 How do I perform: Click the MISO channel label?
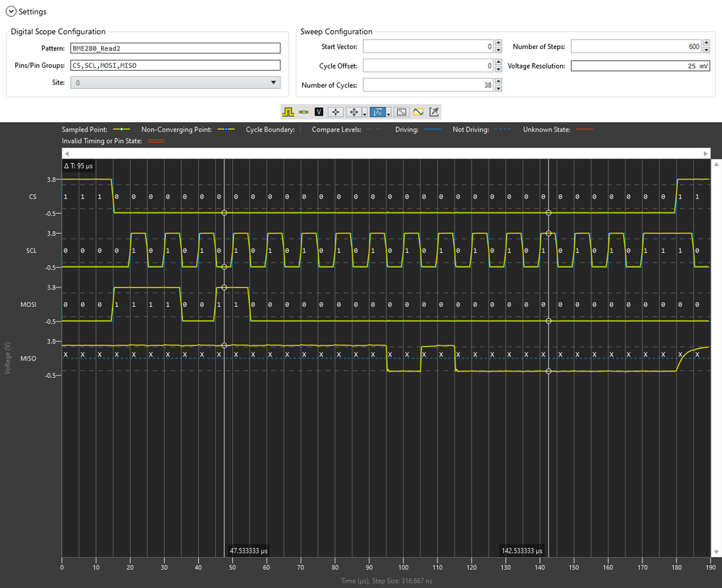(x=29, y=358)
